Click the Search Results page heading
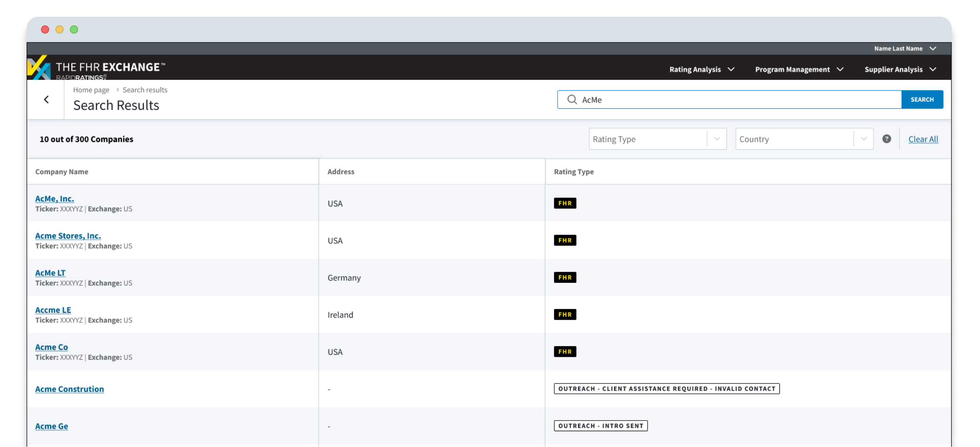This screenshot has height=447, width=980. pyautogui.click(x=116, y=105)
